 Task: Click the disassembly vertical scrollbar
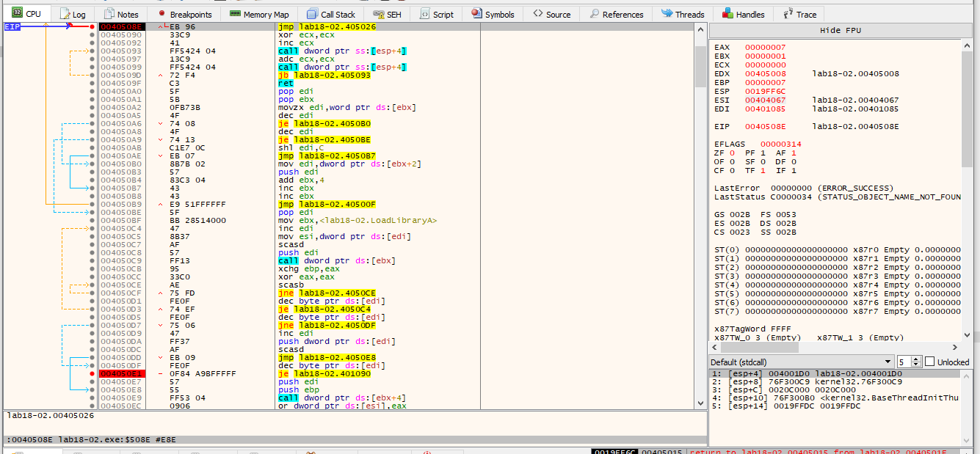click(x=700, y=216)
